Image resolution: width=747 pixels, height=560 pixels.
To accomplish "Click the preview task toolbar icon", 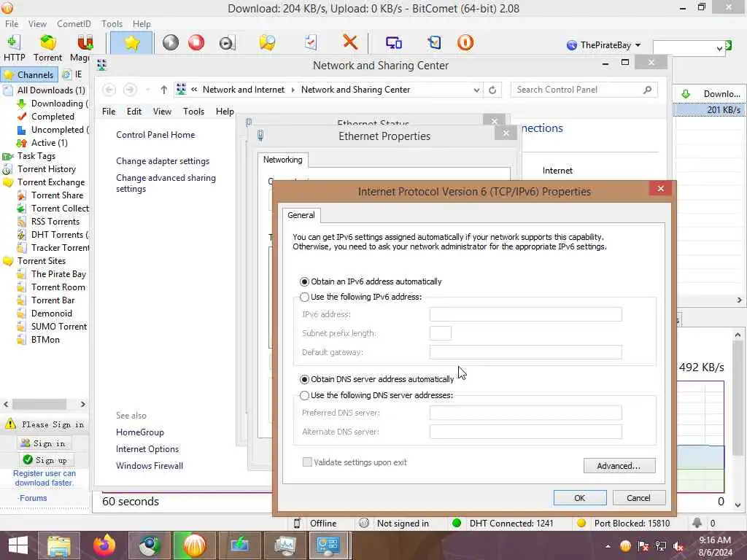I will tap(227, 43).
